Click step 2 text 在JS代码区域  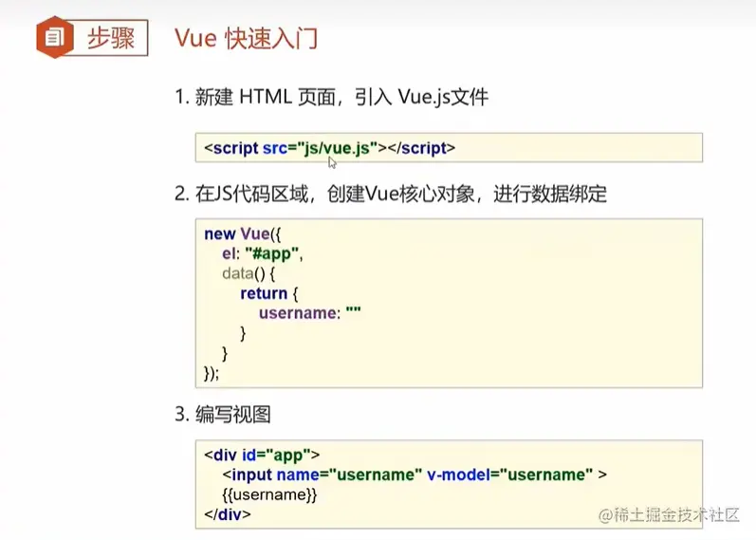click(251, 194)
